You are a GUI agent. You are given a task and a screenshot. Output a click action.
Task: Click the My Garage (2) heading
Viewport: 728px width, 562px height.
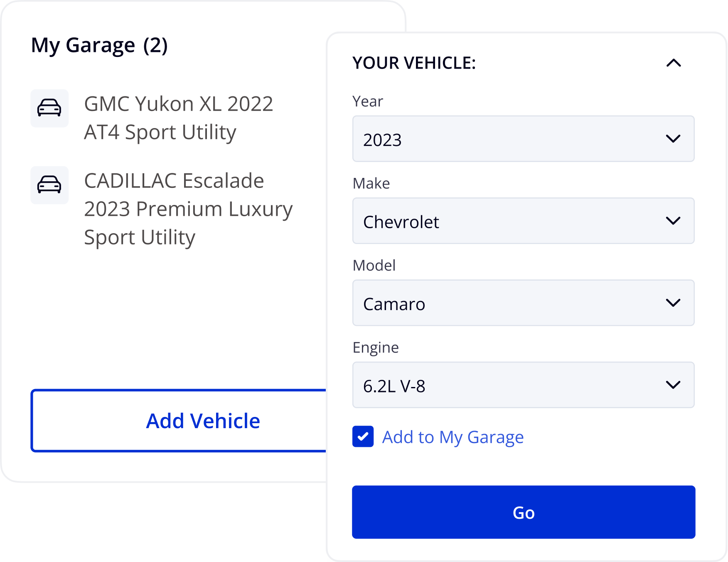99,45
